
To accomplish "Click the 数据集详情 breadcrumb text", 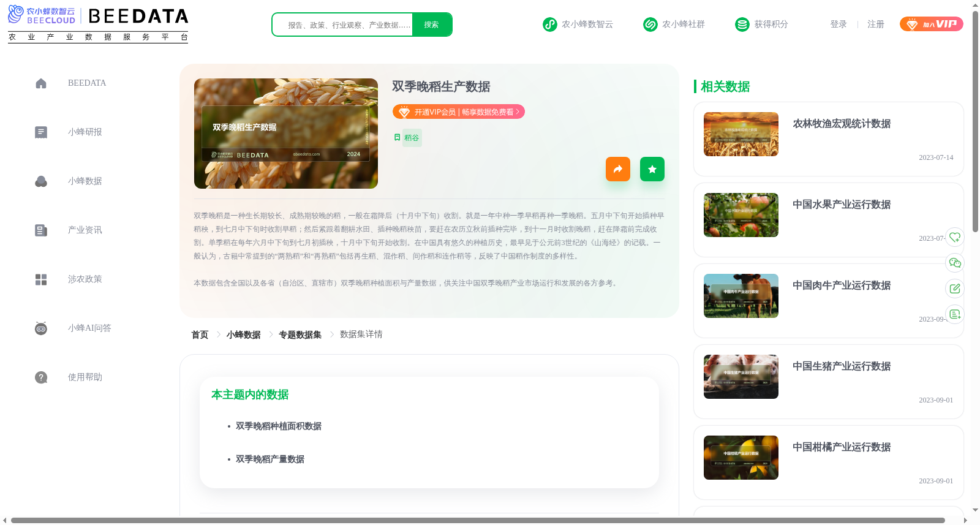I will tap(361, 334).
